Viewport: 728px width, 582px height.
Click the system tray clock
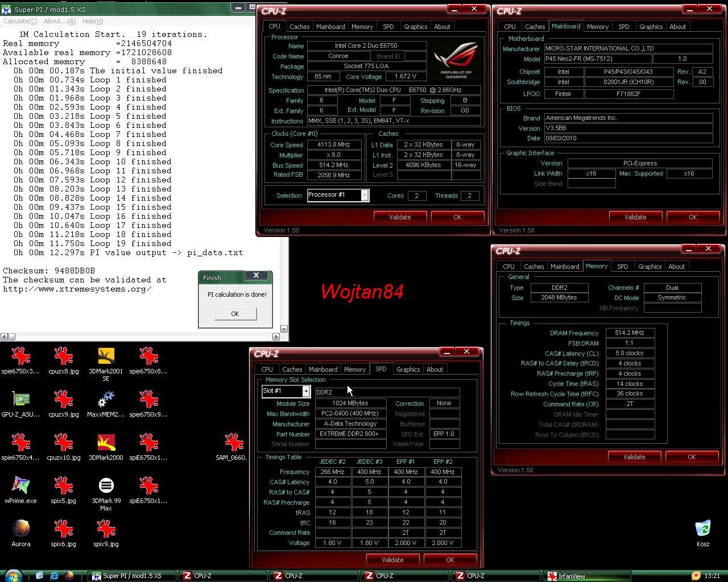click(712, 576)
